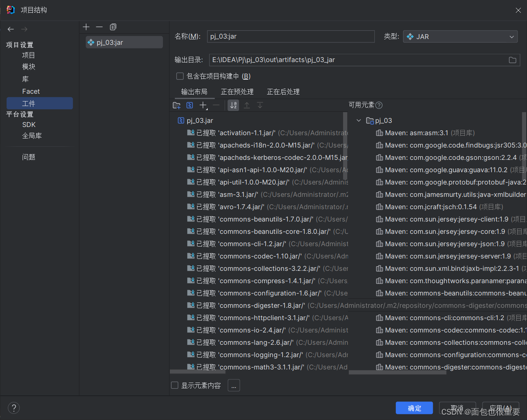Open Facet settings section
The width and height of the screenshot is (527, 420).
[31, 91]
